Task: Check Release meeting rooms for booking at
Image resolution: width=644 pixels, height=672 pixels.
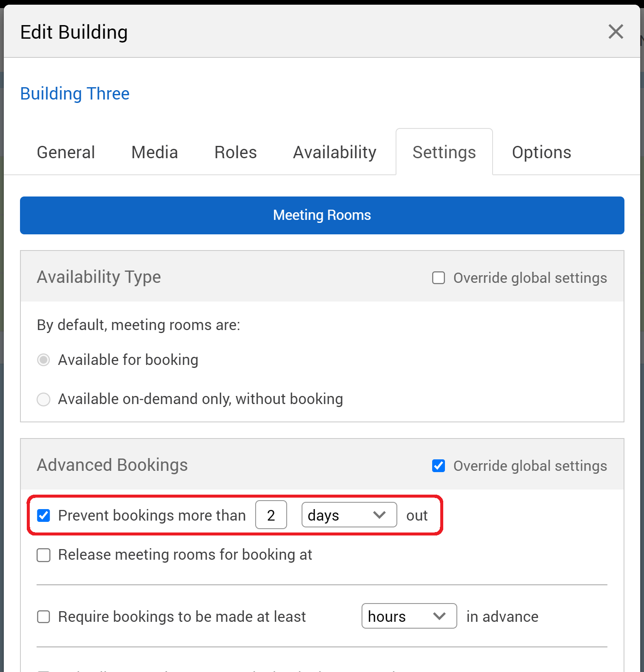Action: tap(43, 555)
